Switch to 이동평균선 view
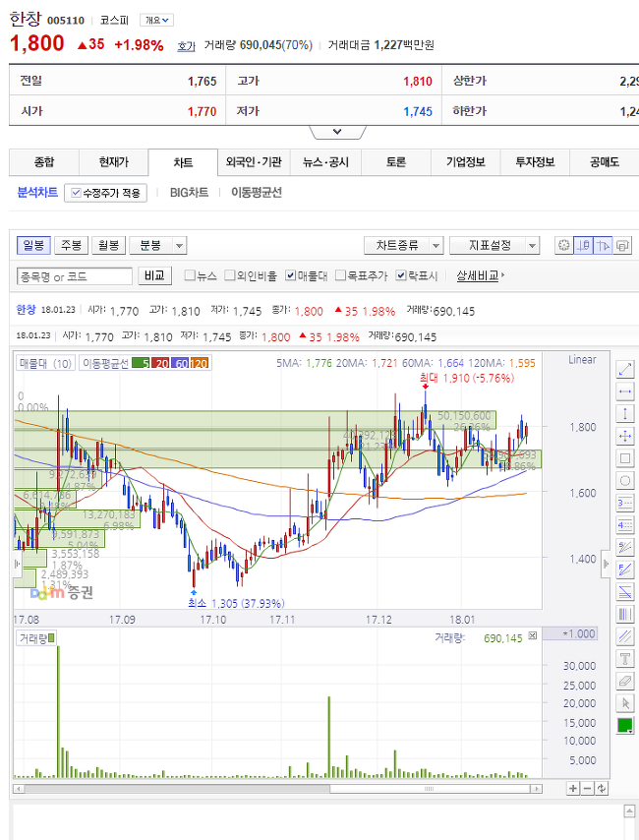The image size is (639, 840). point(256,193)
